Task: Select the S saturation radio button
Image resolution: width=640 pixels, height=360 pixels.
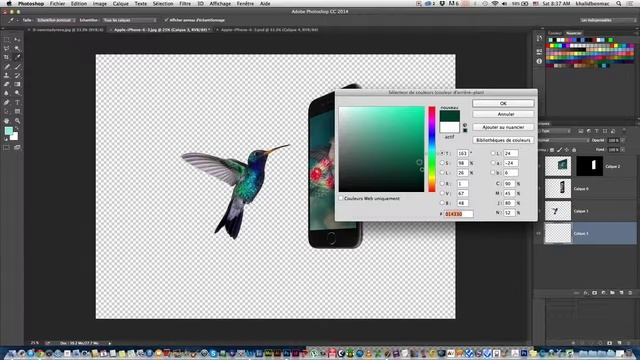Action: point(442,163)
